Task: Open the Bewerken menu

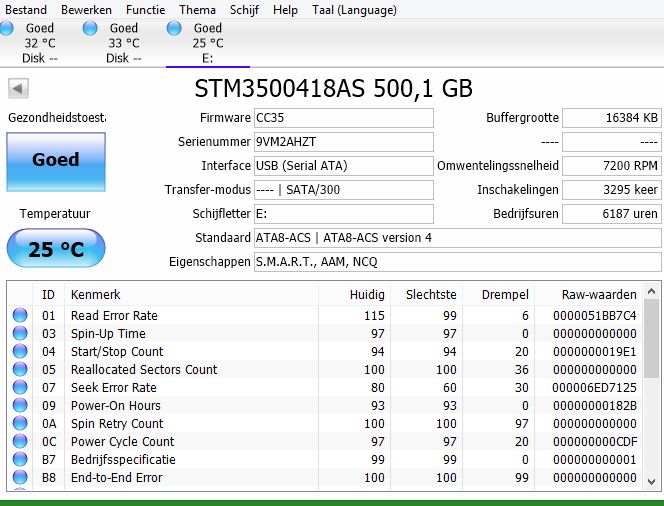Action: pyautogui.click(x=86, y=10)
